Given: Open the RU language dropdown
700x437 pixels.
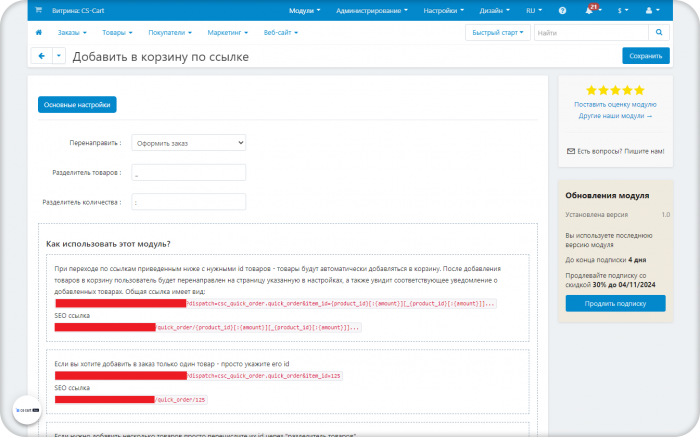Looking at the screenshot, I should (534, 10).
